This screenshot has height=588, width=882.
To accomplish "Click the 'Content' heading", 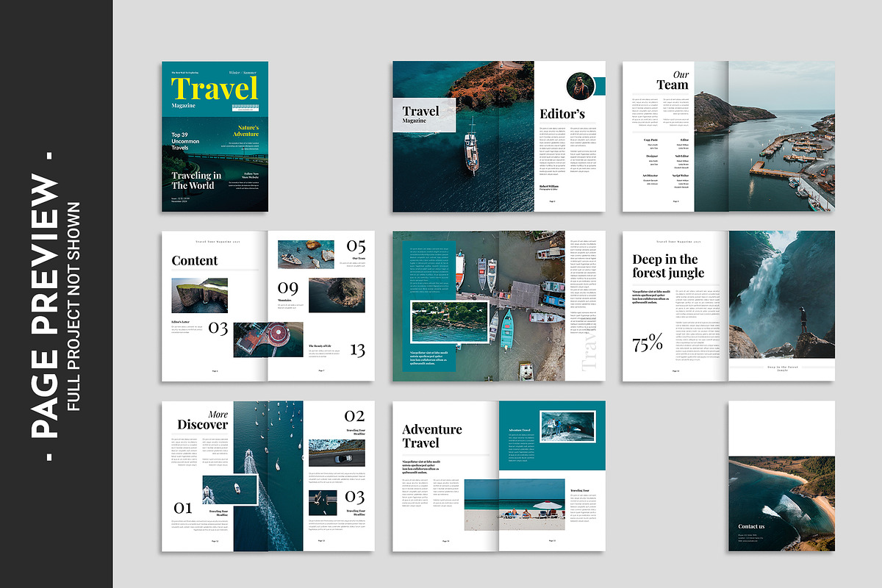I will click(195, 260).
